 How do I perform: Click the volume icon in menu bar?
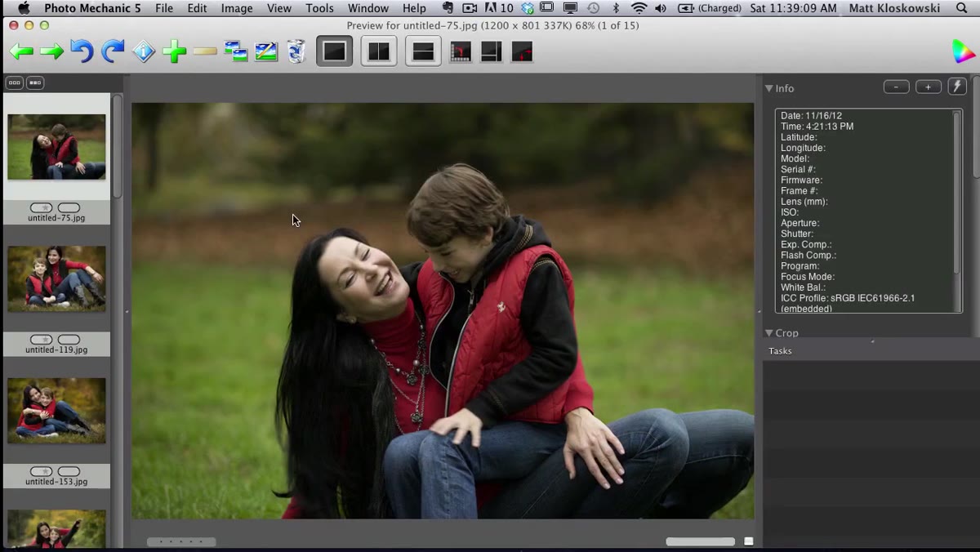point(661,8)
